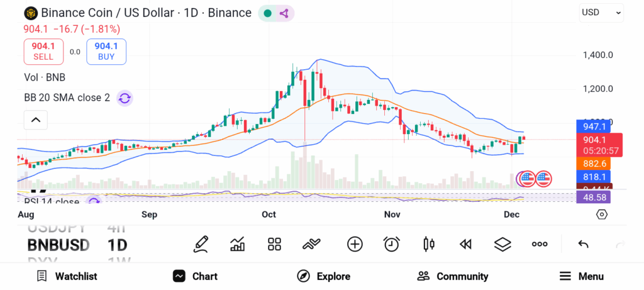Click the BNBUSD symbol name in toolbar
The height and width of the screenshot is (290, 644).
tap(58, 245)
